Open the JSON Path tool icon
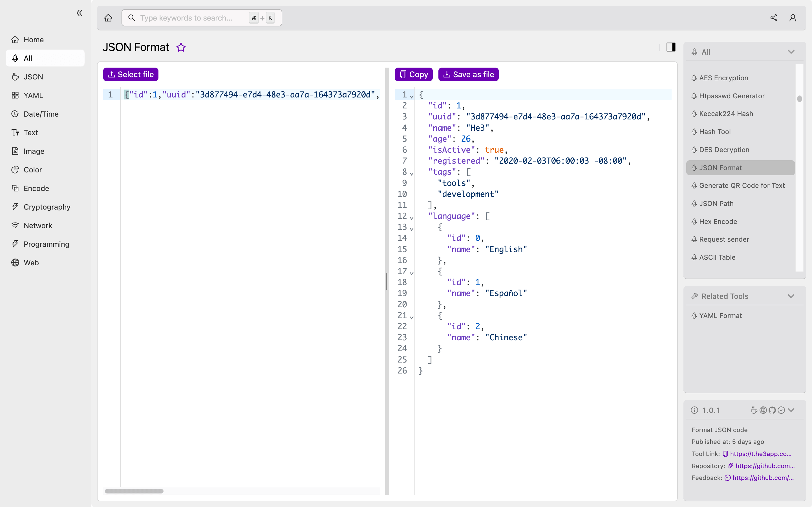 pos(694,203)
